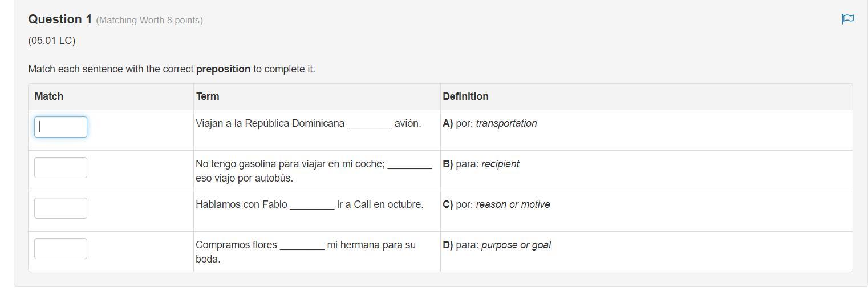Click the Question 1 heading
The height and width of the screenshot is (290, 868).
coord(60,19)
